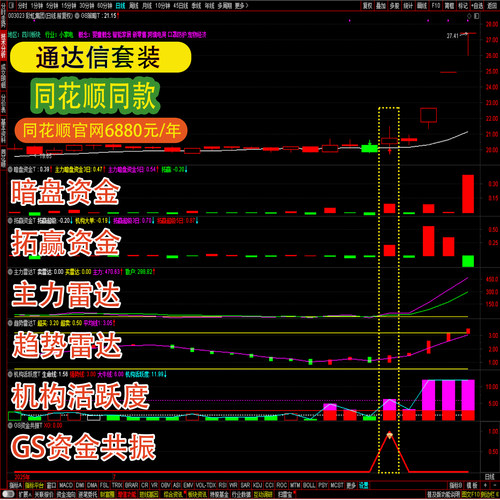Click the cyan 设置 settings tab

363,485
